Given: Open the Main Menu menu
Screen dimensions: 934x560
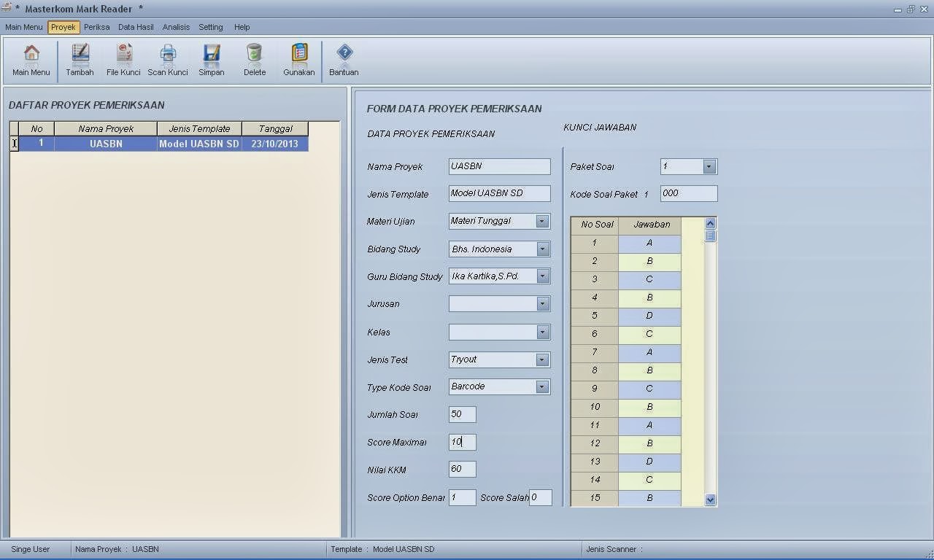Looking at the screenshot, I should click(x=24, y=27).
